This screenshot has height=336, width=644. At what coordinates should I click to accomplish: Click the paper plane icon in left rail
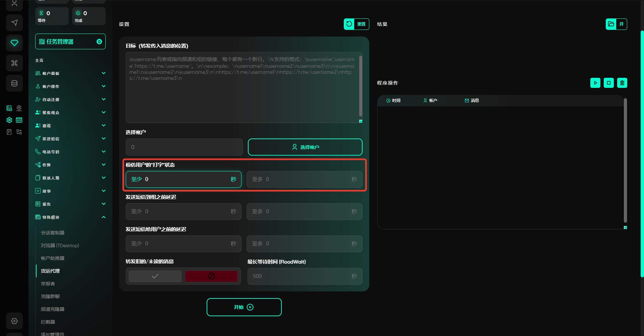pos(14,23)
